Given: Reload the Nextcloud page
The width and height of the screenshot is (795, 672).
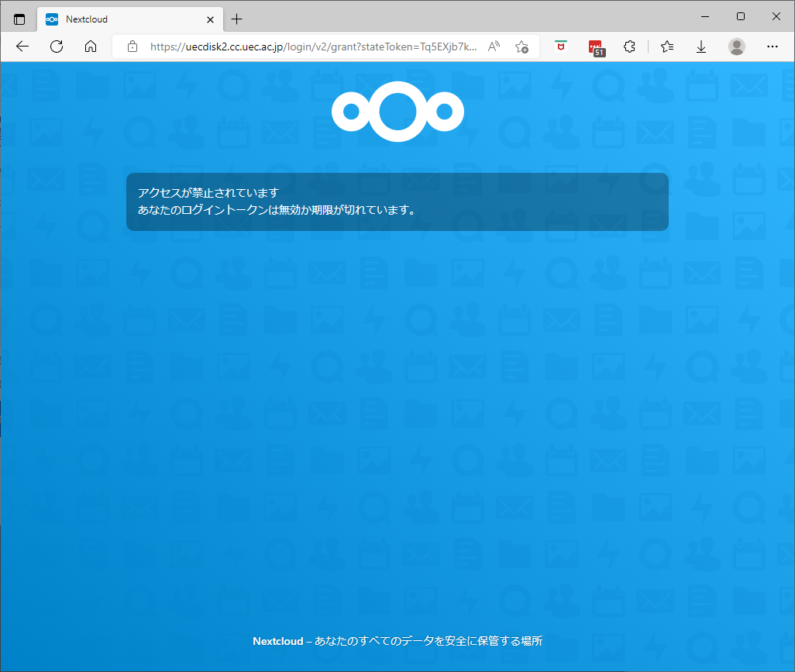Looking at the screenshot, I should coord(57,47).
